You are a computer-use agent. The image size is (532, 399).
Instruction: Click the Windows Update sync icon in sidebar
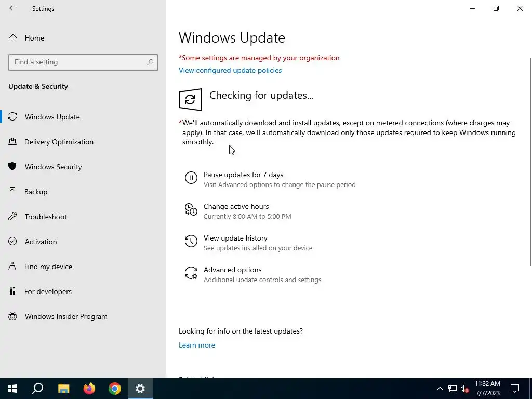pyautogui.click(x=12, y=116)
